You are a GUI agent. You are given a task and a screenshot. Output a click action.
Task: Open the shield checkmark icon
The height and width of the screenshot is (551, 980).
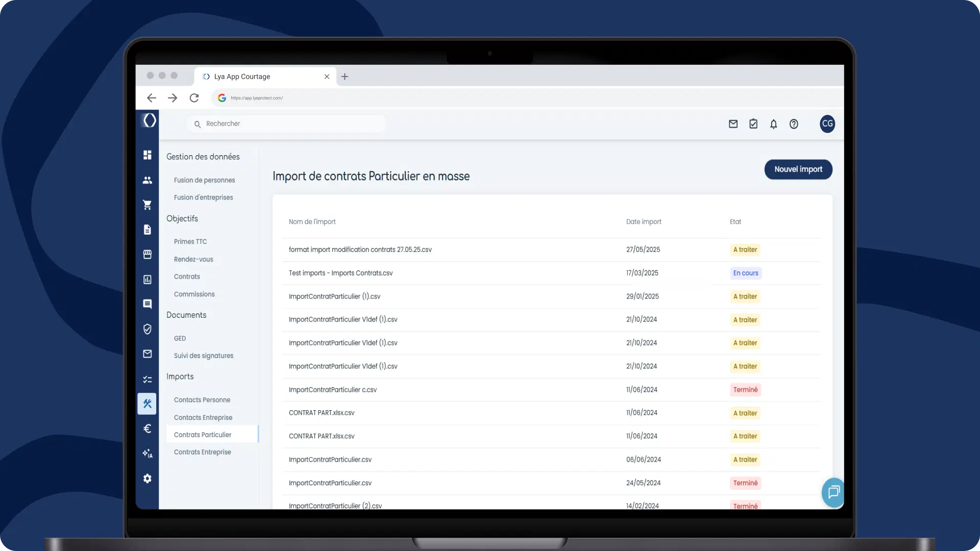148,329
